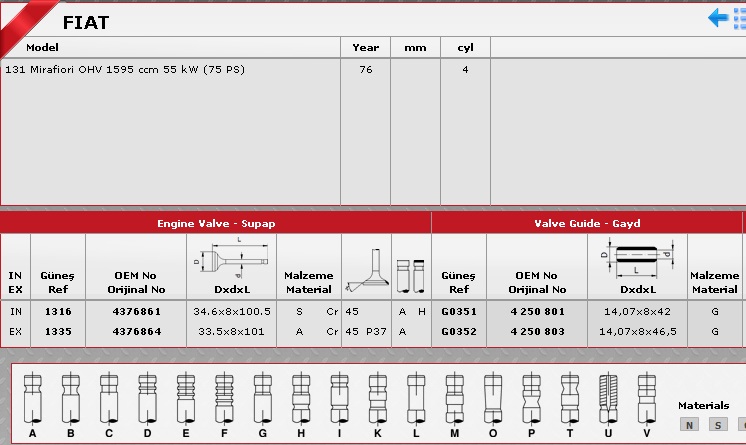Viewport: 746px width, 445px height.
Task: Select valve stem tip type U
Action: tap(608, 402)
